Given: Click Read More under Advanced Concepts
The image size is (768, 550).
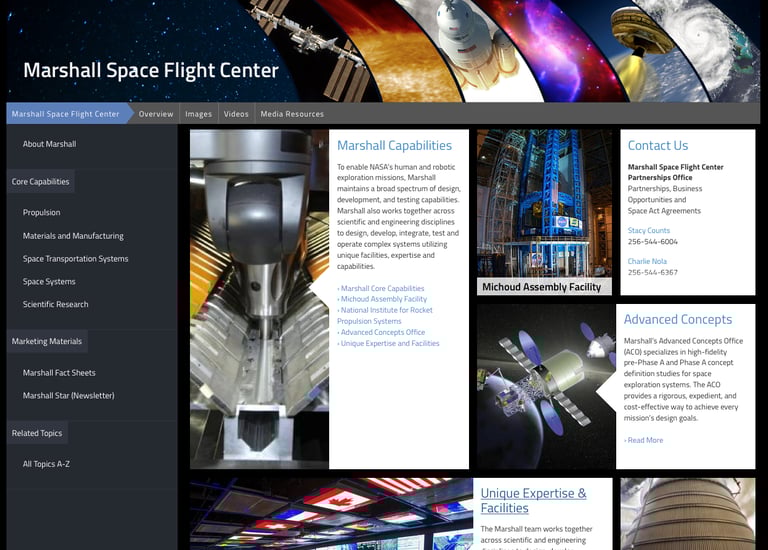Looking at the screenshot, I should pos(644,440).
